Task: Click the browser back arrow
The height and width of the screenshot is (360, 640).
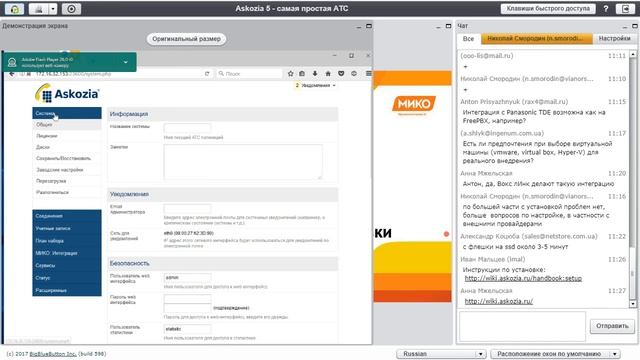Action: point(12,74)
